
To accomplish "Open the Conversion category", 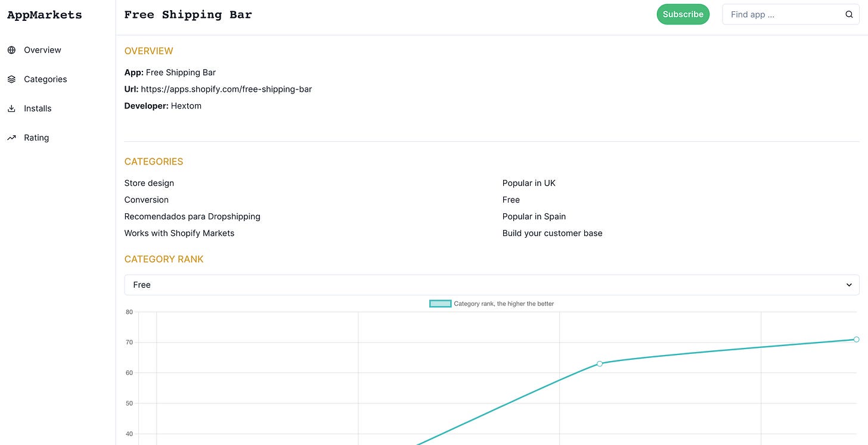I will coord(147,200).
